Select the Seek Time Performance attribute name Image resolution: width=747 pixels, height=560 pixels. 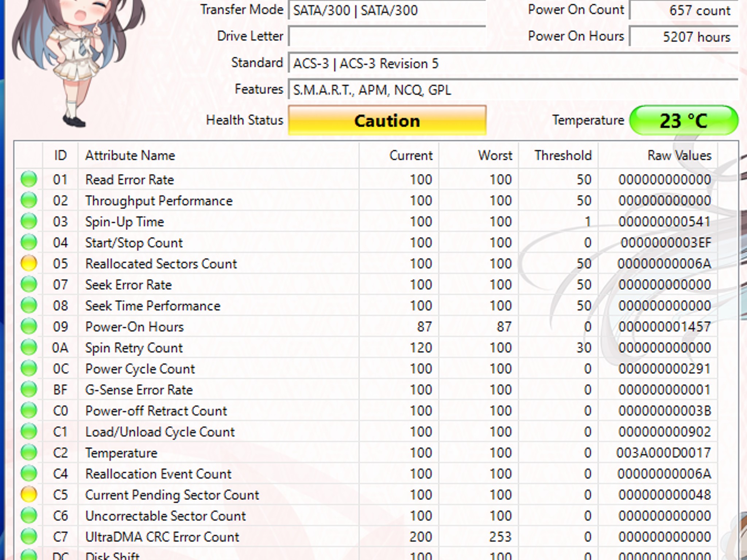click(153, 306)
